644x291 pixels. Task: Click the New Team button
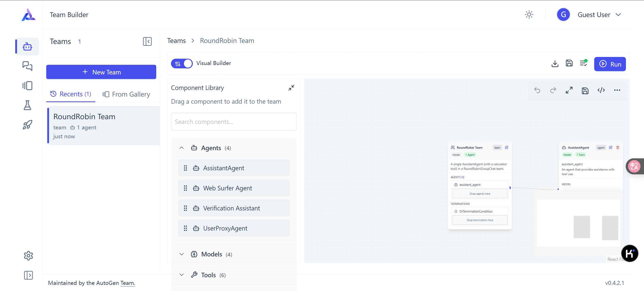(101, 72)
